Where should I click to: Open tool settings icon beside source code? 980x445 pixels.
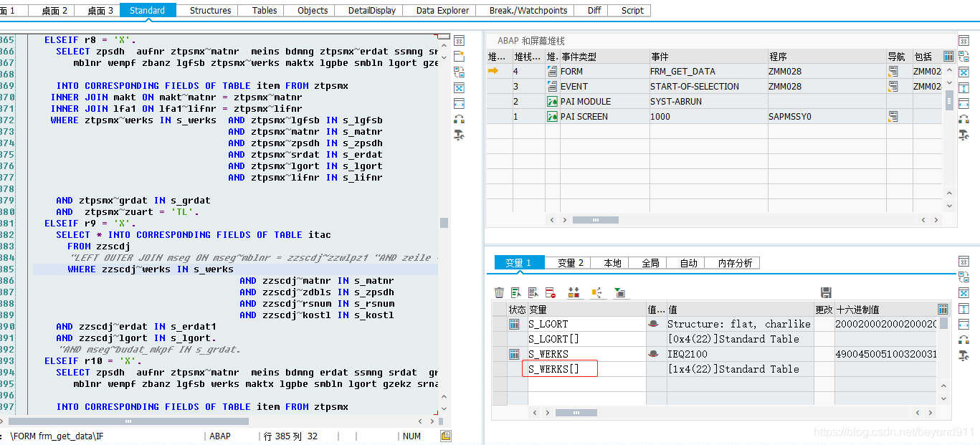pyautogui.click(x=460, y=135)
